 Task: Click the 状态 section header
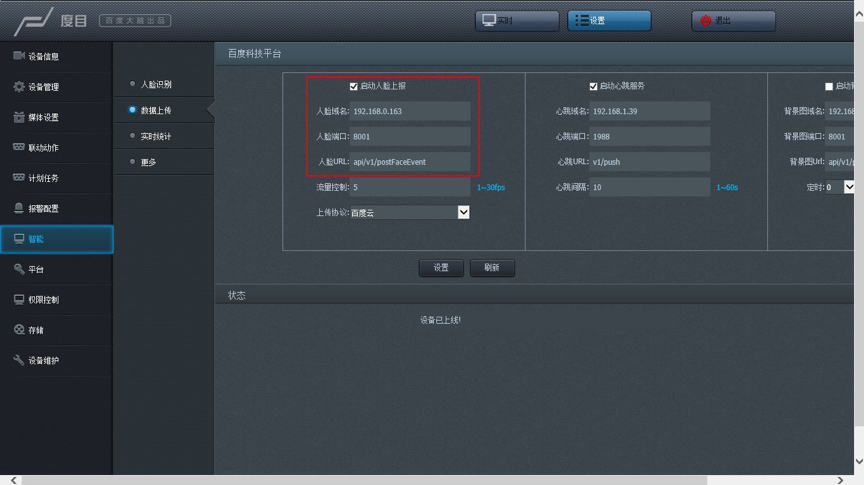[236, 295]
